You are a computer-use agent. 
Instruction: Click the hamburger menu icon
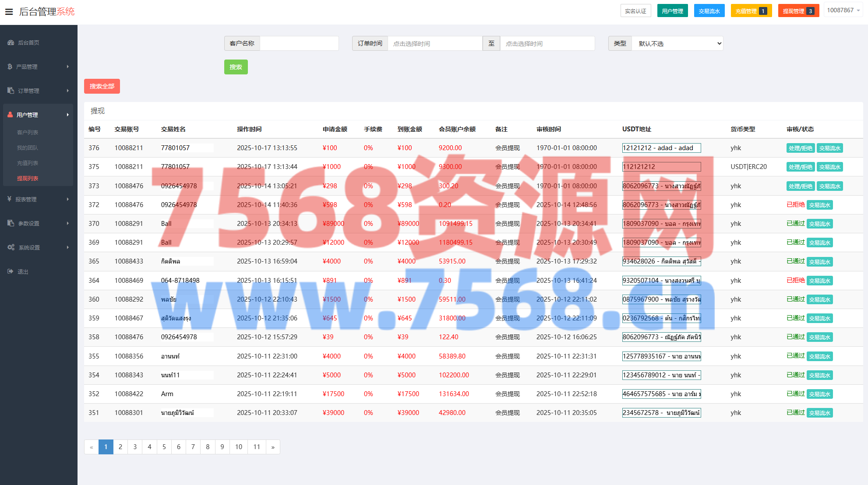pos(9,12)
